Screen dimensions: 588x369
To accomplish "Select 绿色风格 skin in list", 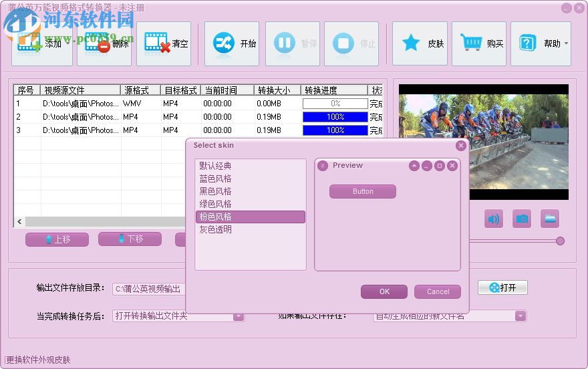I will (x=250, y=204).
